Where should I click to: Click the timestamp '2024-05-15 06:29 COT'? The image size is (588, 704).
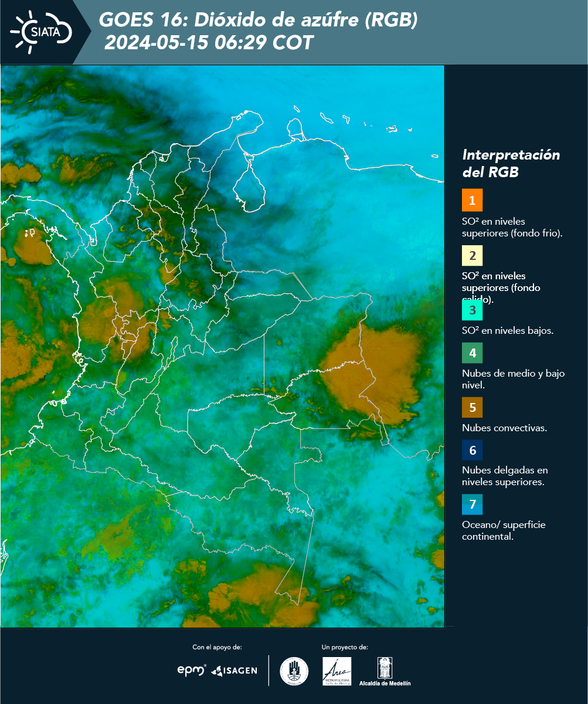(209, 43)
